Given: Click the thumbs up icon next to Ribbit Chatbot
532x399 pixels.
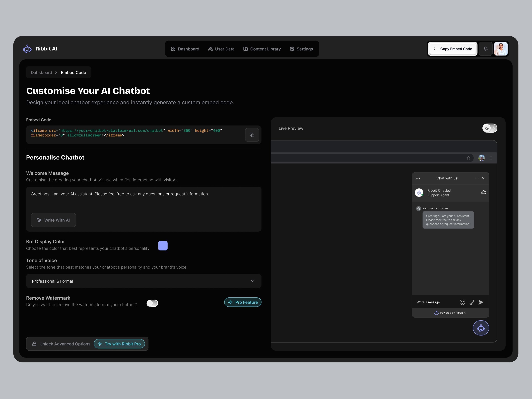Looking at the screenshot, I should pyautogui.click(x=484, y=192).
